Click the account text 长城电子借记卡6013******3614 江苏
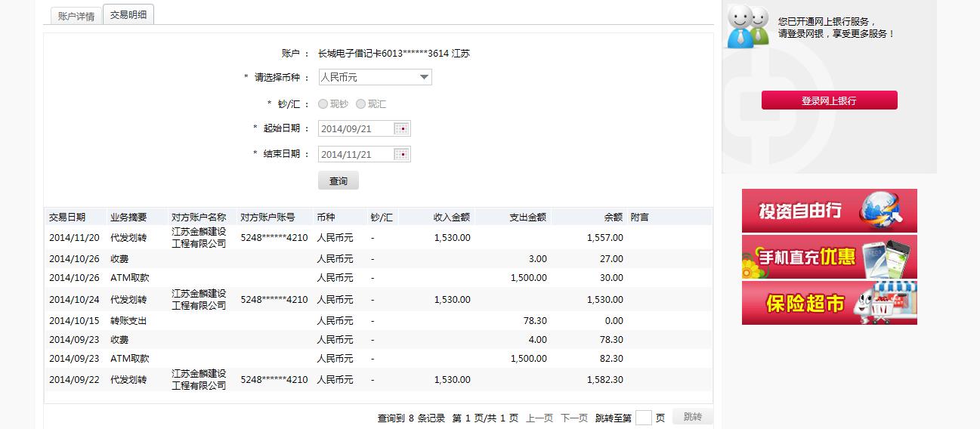 [394, 54]
